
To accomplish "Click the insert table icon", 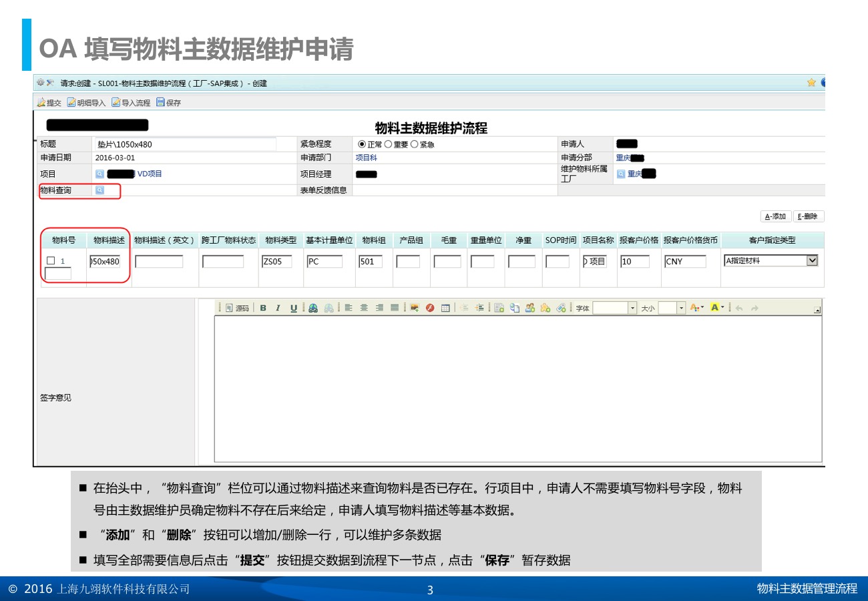I will pyautogui.click(x=445, y=308).
